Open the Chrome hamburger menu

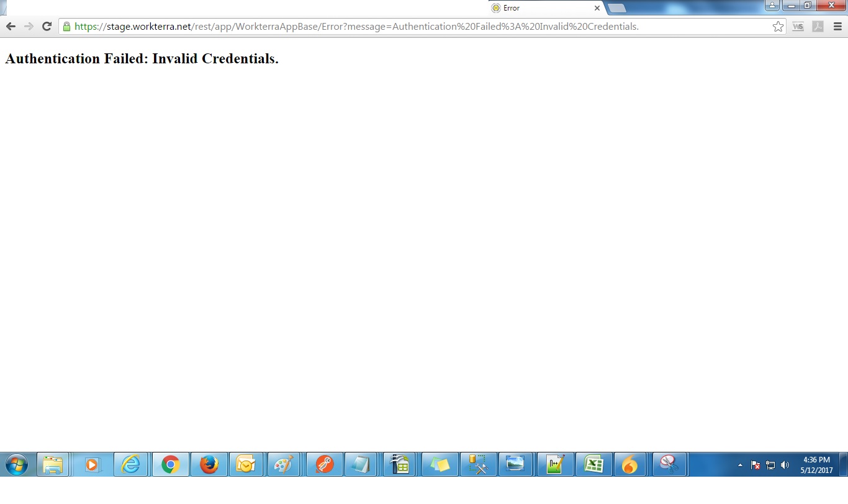coord(837,27)
